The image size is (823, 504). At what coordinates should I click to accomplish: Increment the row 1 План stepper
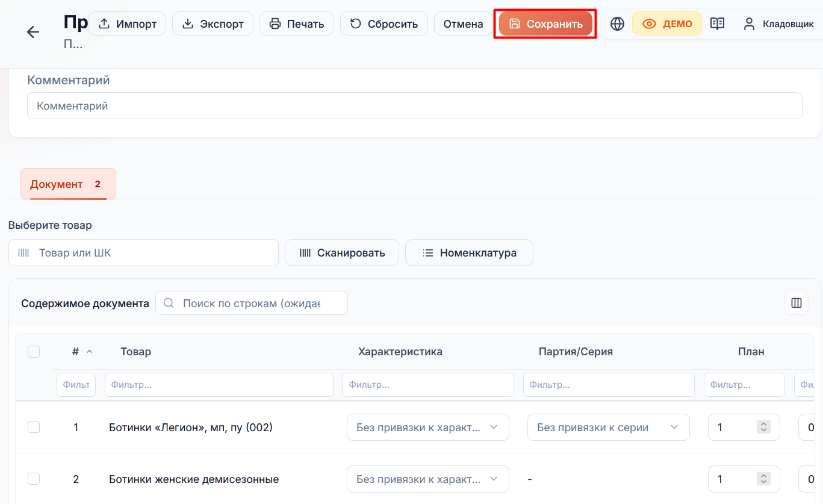763,425
